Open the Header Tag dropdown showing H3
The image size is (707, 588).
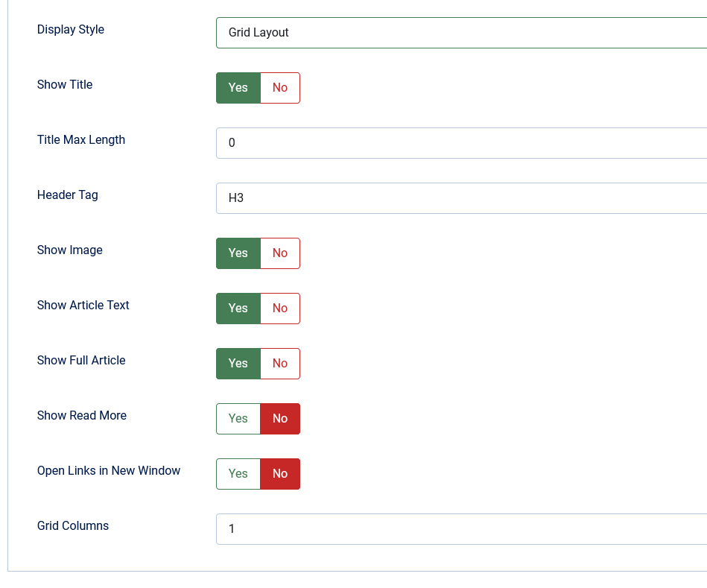[461, 198]
